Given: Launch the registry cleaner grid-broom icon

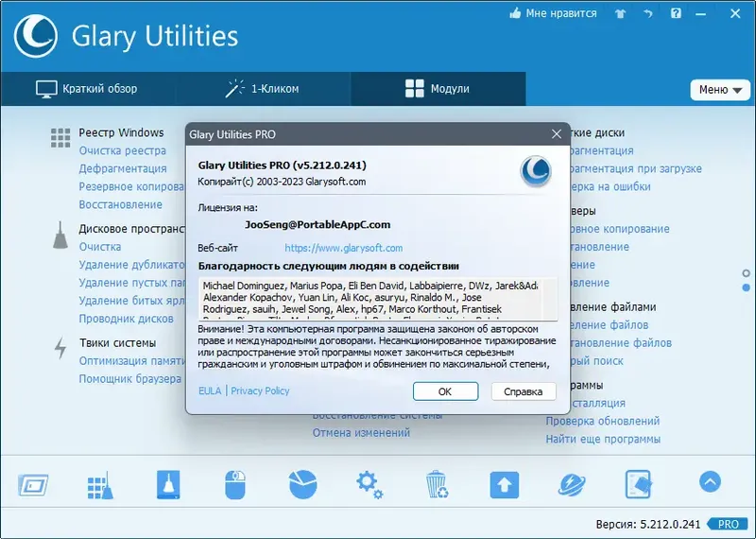Looking at the screenshot, I should (100, 485).
